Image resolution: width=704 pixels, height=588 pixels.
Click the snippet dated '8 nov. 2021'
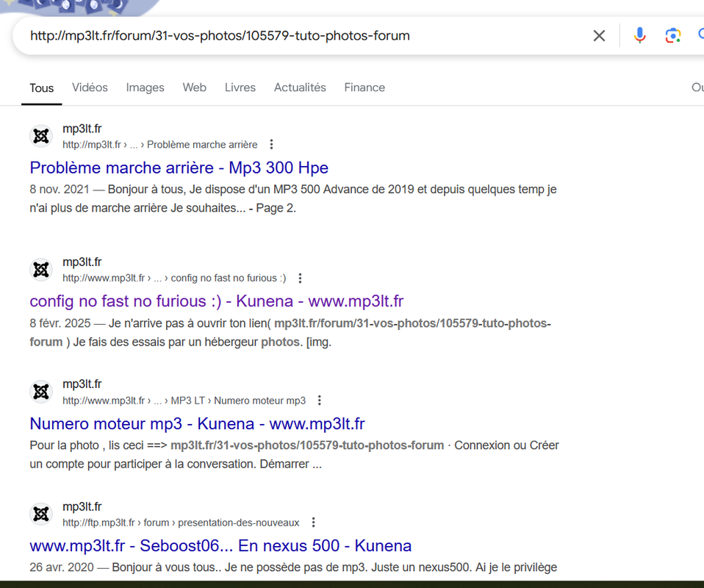[x=293, y=198]
